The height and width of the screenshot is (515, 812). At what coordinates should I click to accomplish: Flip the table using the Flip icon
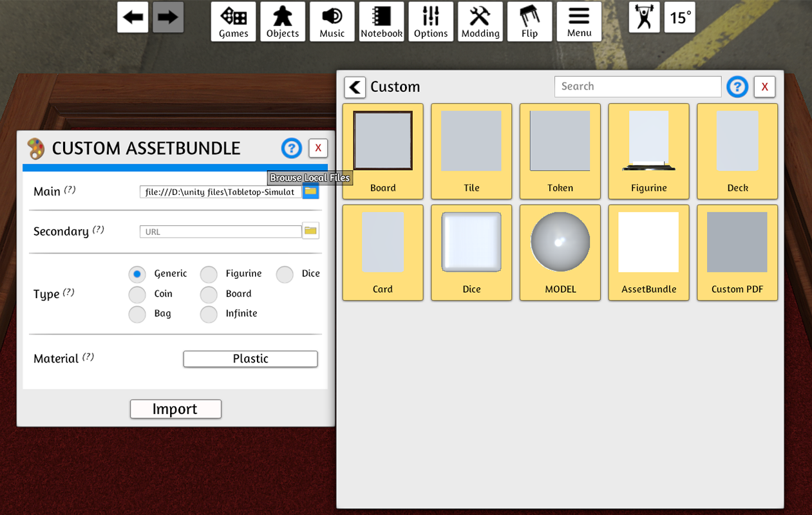[529, 21]
